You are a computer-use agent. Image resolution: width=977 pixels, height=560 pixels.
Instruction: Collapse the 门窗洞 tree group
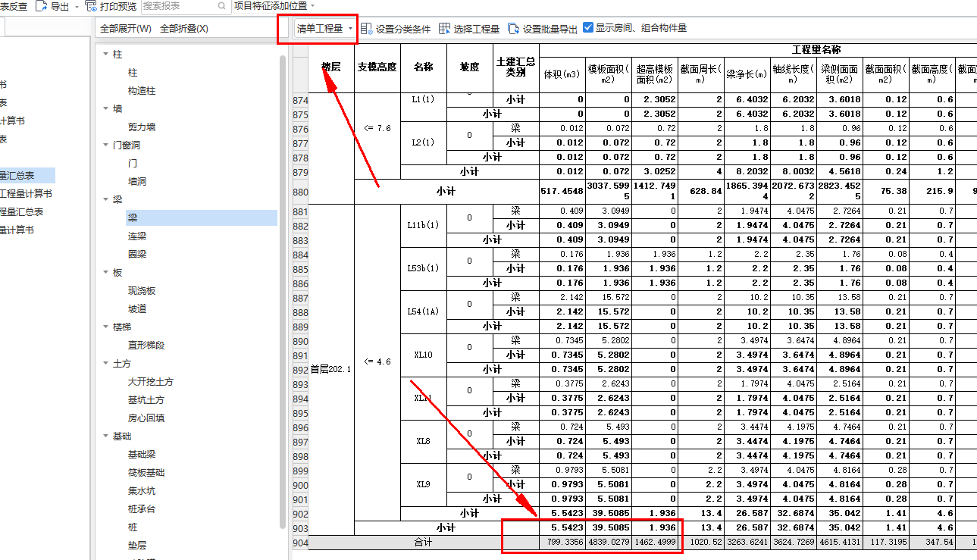click(x=106, y=145)
